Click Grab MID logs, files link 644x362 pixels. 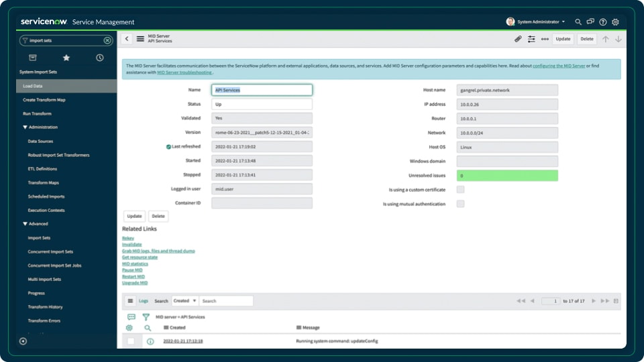(158, 251)
